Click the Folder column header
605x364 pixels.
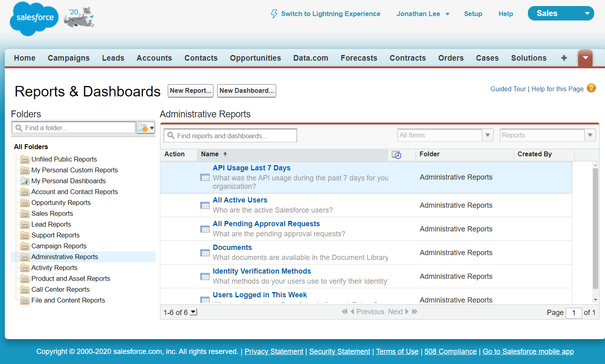tap(429, 154)
